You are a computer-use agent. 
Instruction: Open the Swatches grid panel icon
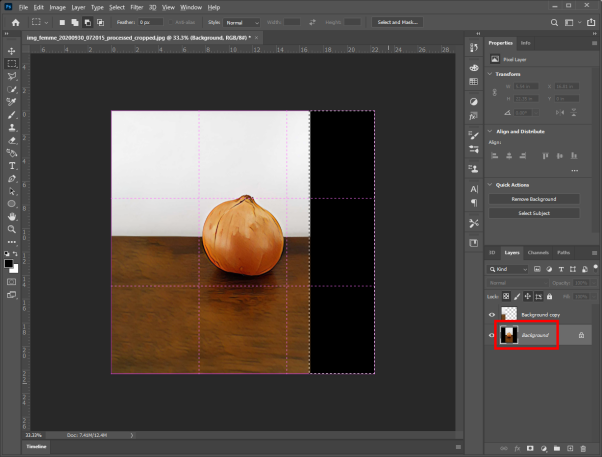coord(474,81)
